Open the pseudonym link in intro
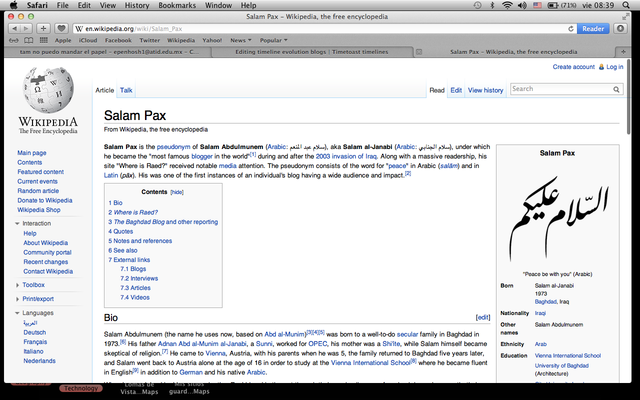This screenshot has height=400, width=640. (173, 147)
